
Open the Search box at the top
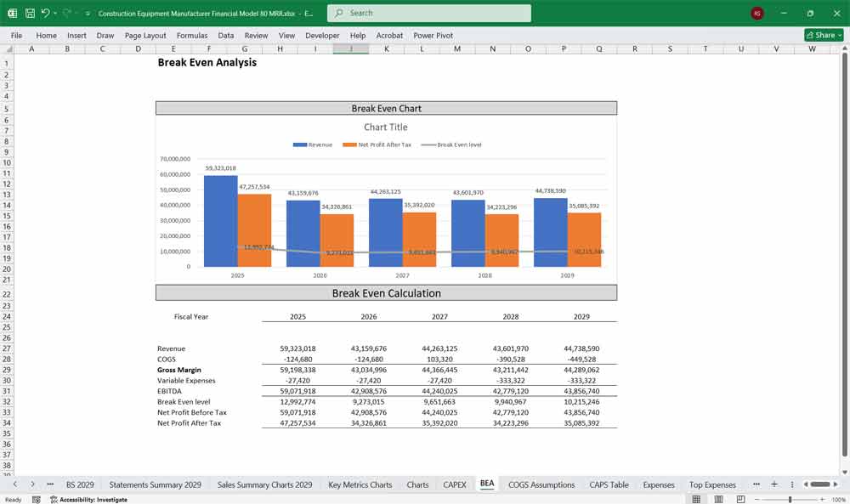pyautogui.click(x=428, y=14)
